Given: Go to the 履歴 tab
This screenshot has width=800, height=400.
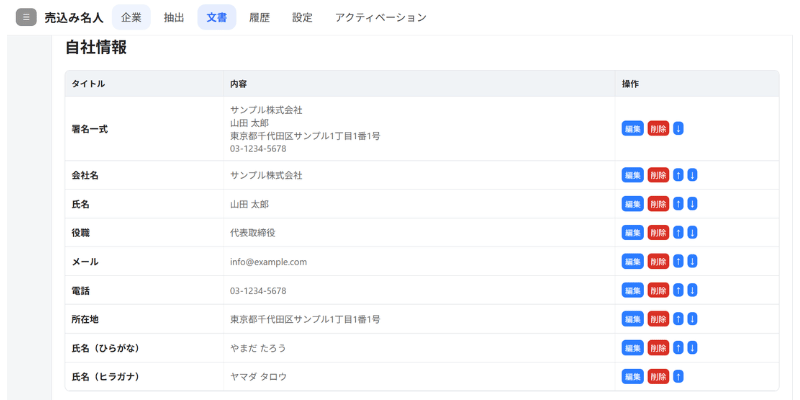Looking at the screenshot, I should pyautogui.click(x=259, y=17).
